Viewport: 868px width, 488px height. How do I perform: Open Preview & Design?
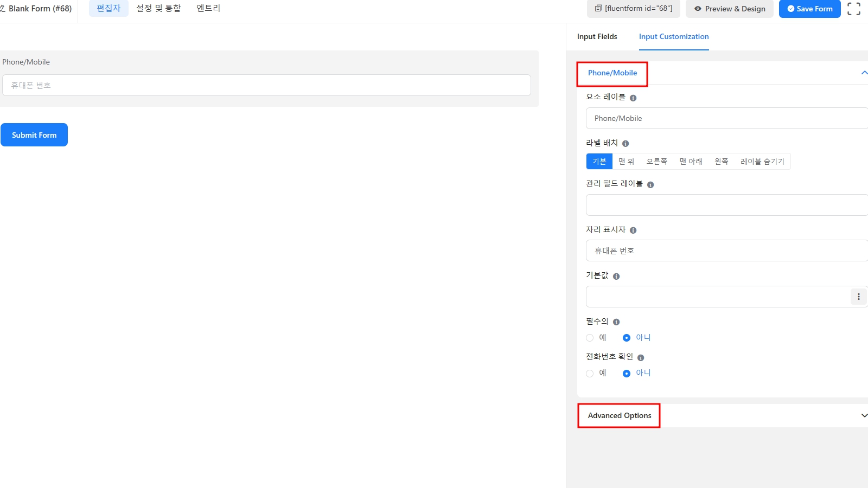[730, 9]
